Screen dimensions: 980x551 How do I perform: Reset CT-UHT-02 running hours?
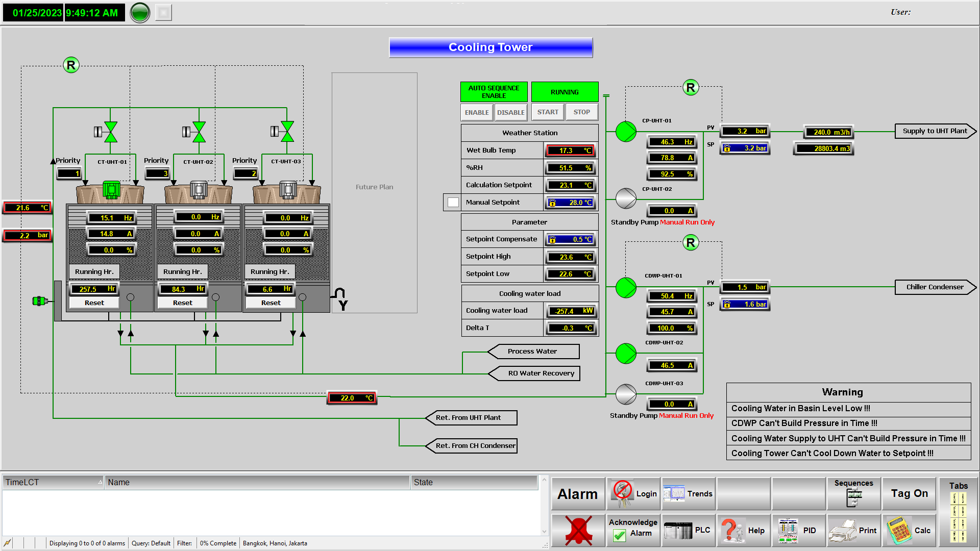click(182, 303)
